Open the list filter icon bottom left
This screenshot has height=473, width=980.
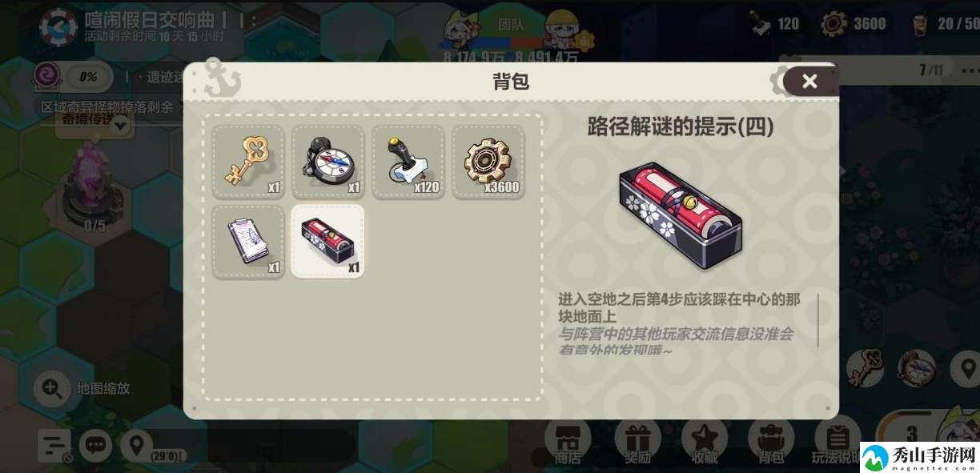pyautogui.click(x=54, y=446)
